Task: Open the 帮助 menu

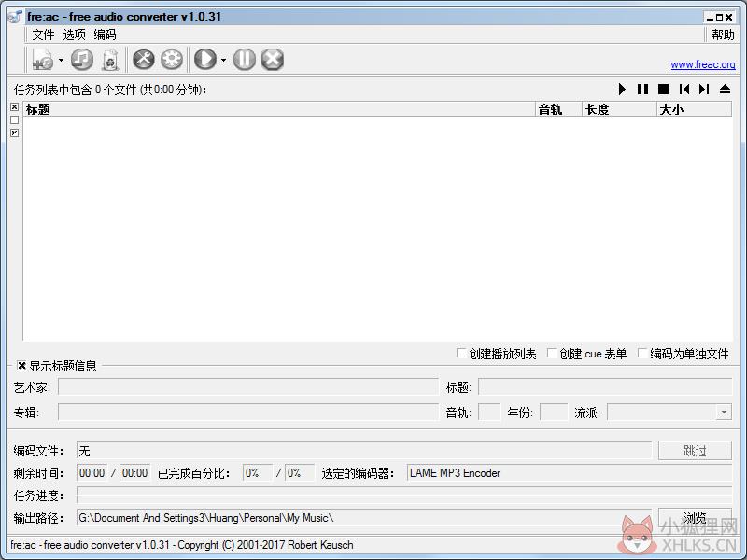Action: [x=723, y=35]
